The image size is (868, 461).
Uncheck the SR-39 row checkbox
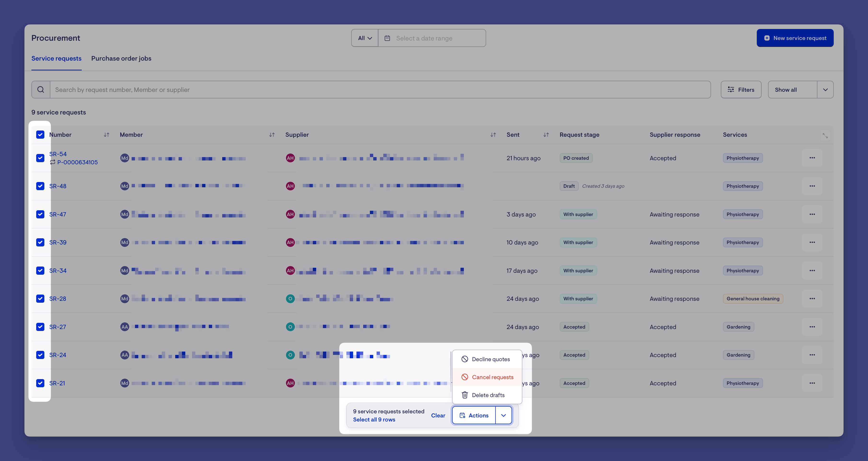[x=40, y=242]
